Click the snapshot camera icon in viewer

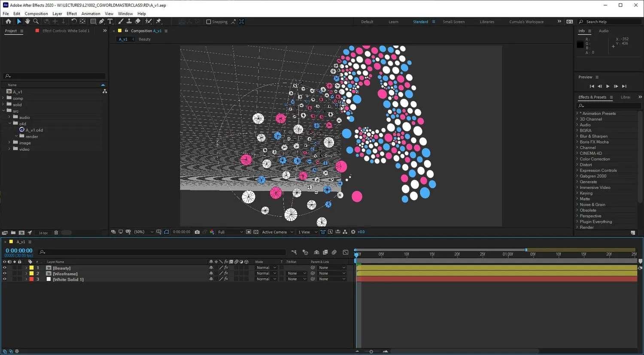197,232
